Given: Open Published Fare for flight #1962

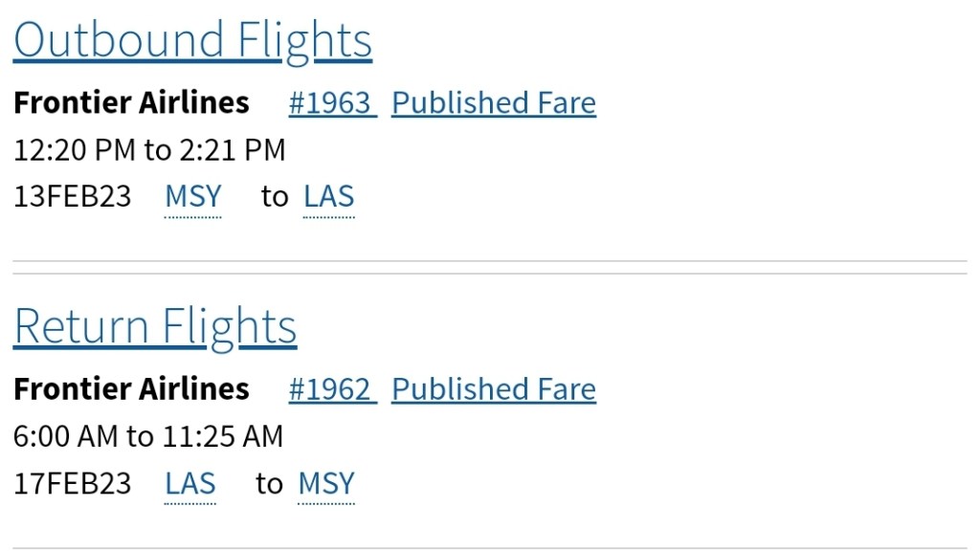Looking at the screenshot, I should click(494, 389).
